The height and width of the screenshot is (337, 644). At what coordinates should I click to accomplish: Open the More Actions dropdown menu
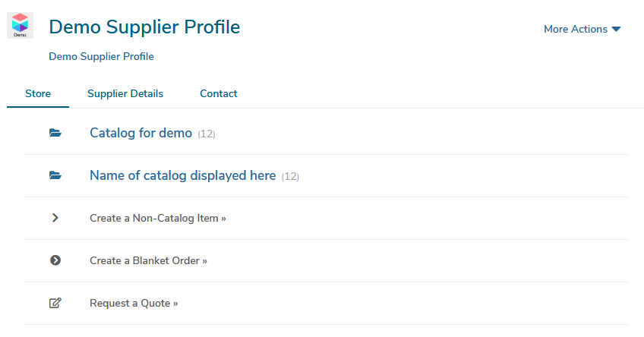pos(582,29)
